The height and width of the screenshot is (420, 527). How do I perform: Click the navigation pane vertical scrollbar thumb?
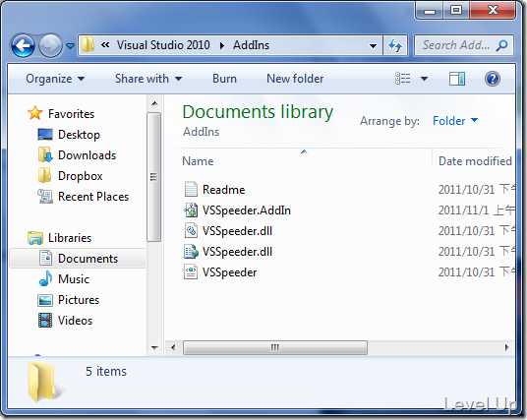[154, 177]
